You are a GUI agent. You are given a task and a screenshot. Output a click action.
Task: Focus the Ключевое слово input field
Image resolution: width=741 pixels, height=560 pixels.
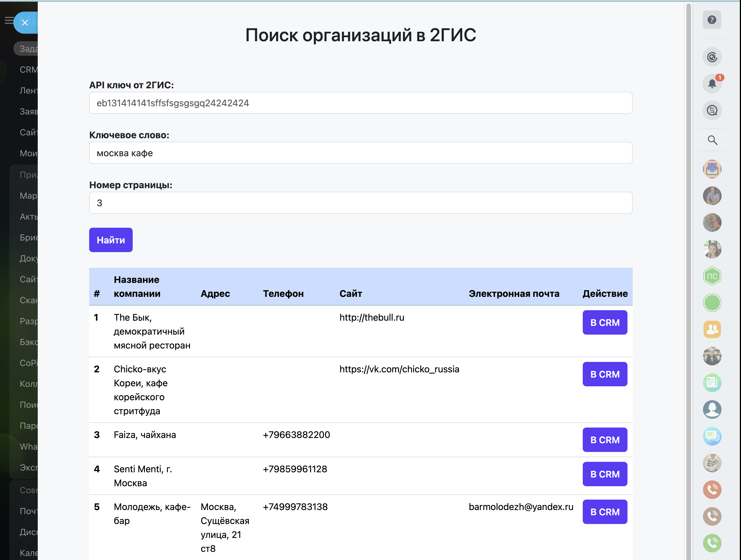pyautogui.click(x=360, y=153)
